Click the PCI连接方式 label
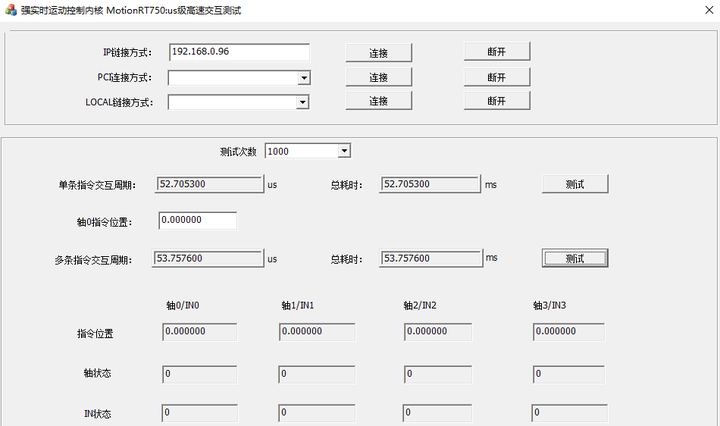 point(124,78)
